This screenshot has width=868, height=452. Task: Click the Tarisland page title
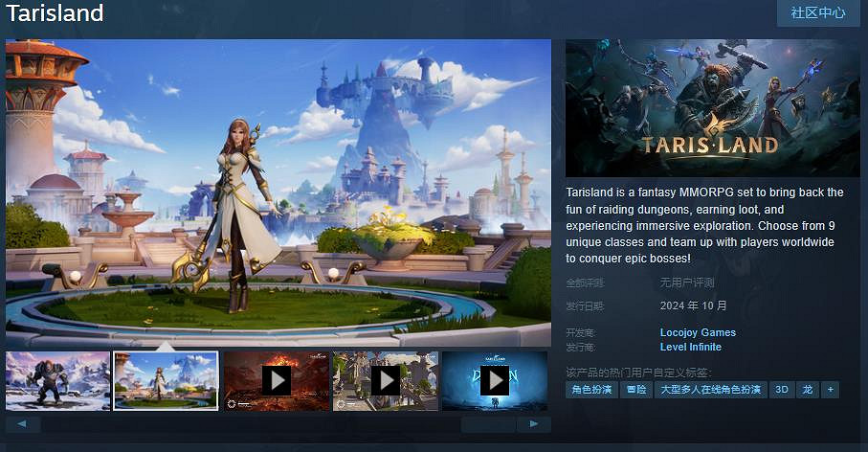tap(55, 13)
